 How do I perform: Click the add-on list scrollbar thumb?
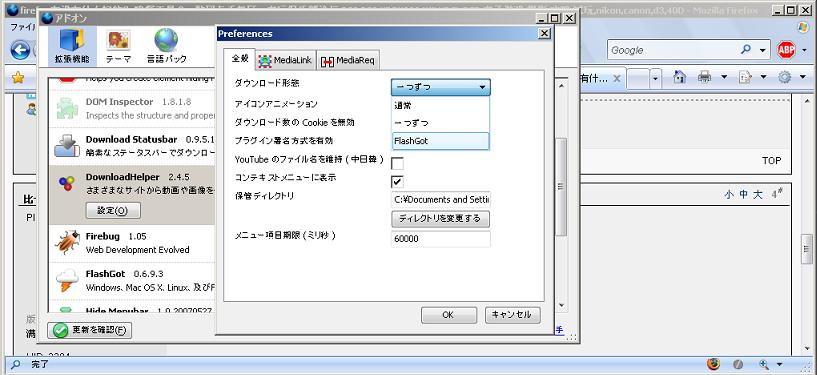tap(561, 186)
